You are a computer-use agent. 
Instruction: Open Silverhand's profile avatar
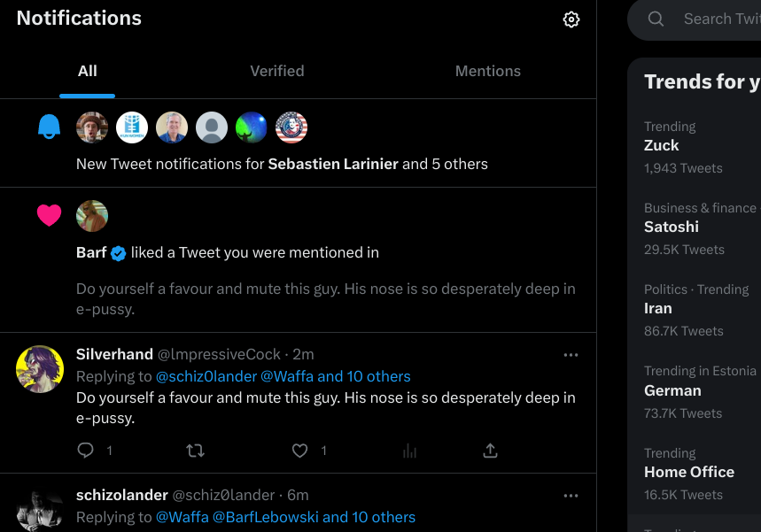pos(40,368)
